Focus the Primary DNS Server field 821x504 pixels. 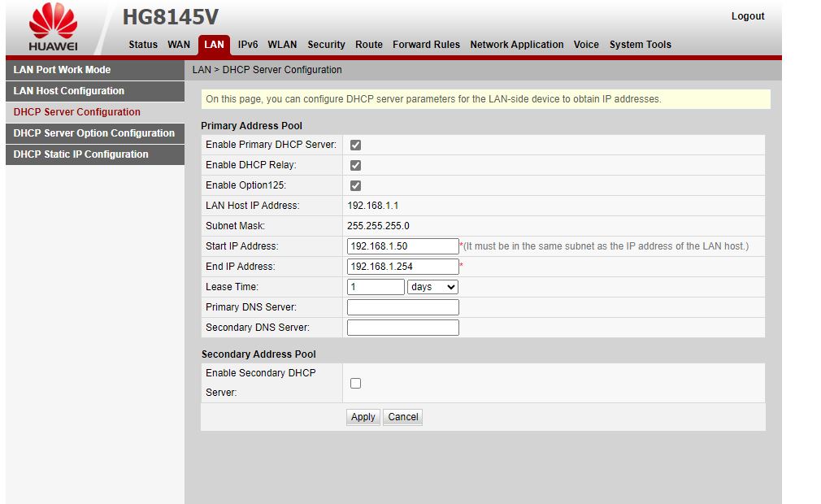[x=402, y=307]
